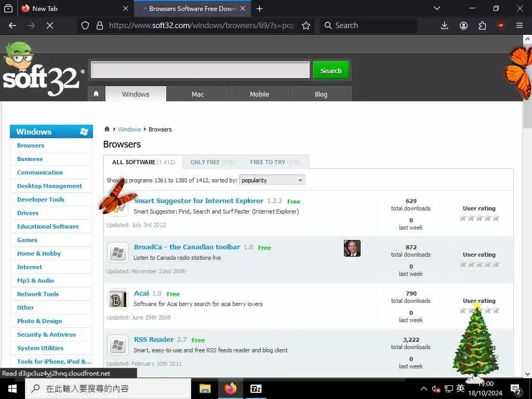The width and height of the screenshot is (532, 399).
Task: Open the Security & Antivirus category
Action: coord(46,335)
